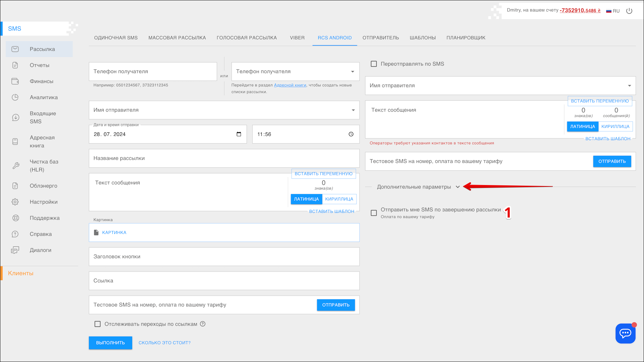Open the ШАБЛОНЫ tab
Screen dimensions: 644x362
422,38
